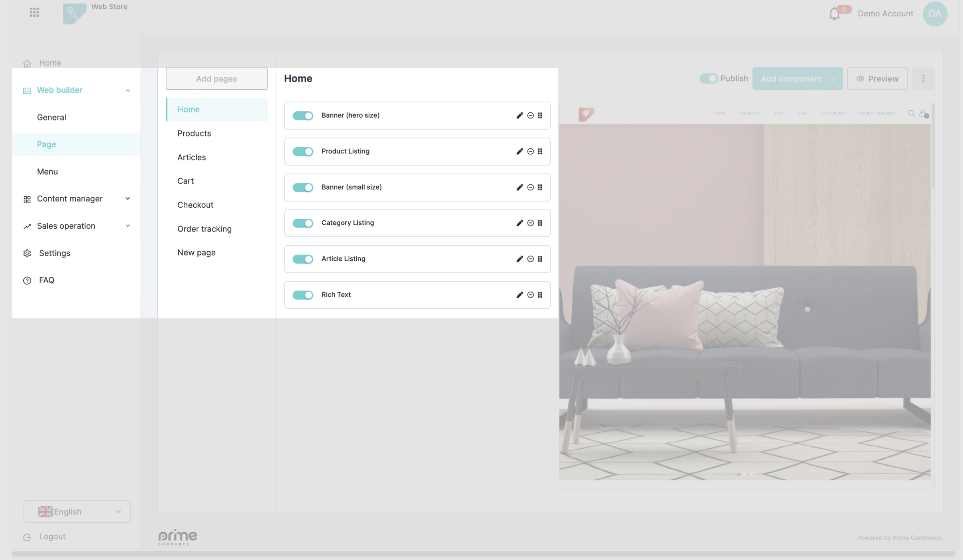Viewport: 963px width, 560px height.
Task: Grab the Rich Text drag handle
Action: [540, 295]
